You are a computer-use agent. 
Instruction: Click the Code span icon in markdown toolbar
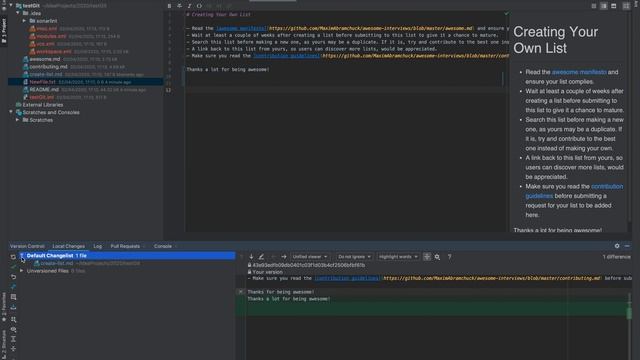pos(199,6)
